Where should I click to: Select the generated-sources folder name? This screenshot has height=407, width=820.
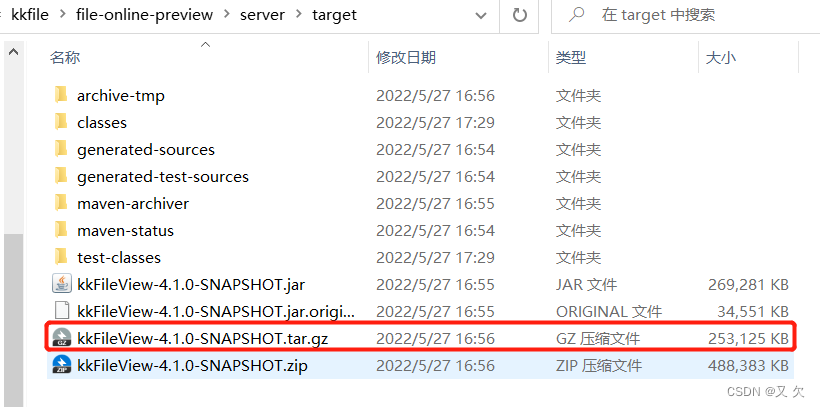point(146,150)
